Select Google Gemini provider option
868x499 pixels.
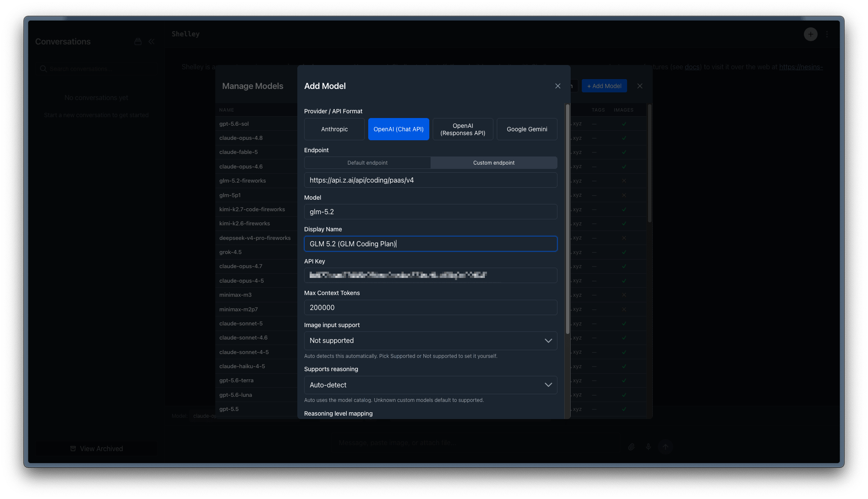pyautogui.click(x=527, y=129)
